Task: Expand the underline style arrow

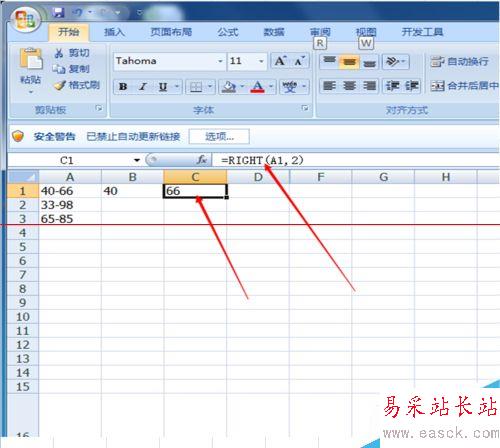Action: pos(177,87)
